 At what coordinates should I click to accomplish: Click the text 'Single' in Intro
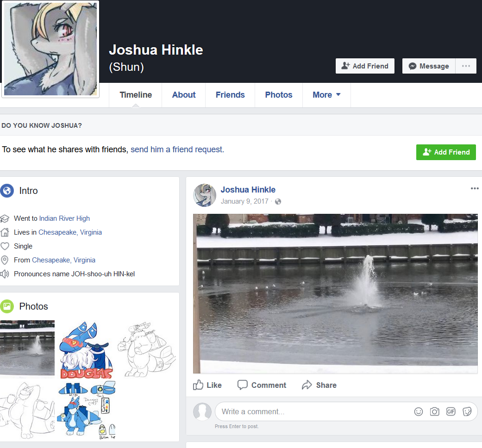click(x=23, y=246)
